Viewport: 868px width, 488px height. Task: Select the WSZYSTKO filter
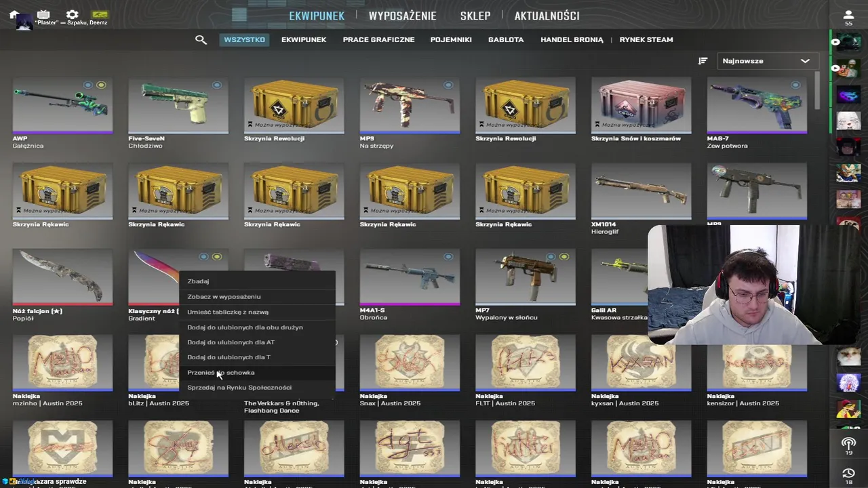tap(244, 40)
